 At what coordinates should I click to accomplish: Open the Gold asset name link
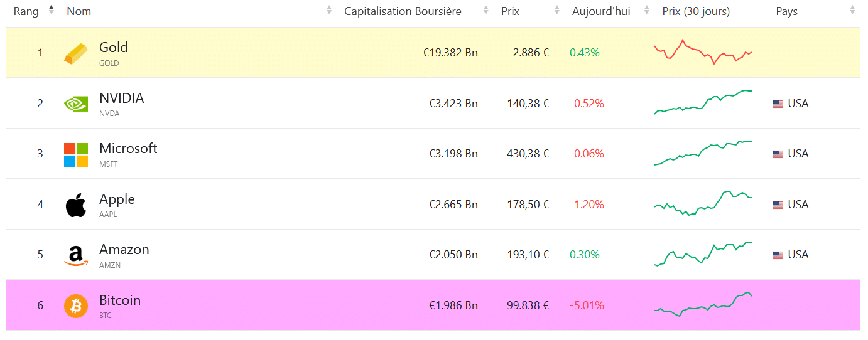point(114,48)
